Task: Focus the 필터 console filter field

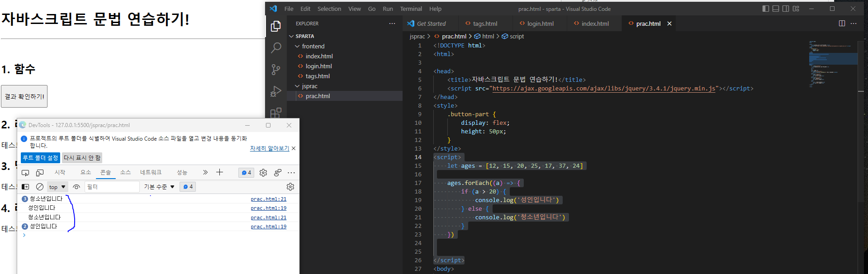Action: tap(112, 187)
